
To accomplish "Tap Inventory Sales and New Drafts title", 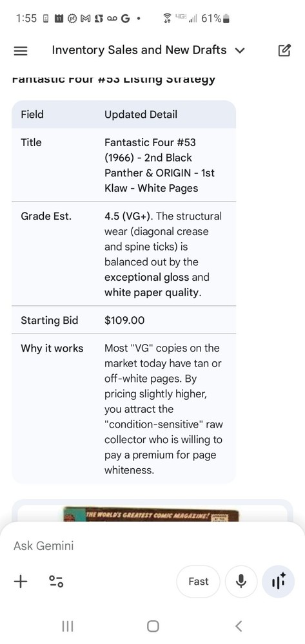I will [139, 50].
